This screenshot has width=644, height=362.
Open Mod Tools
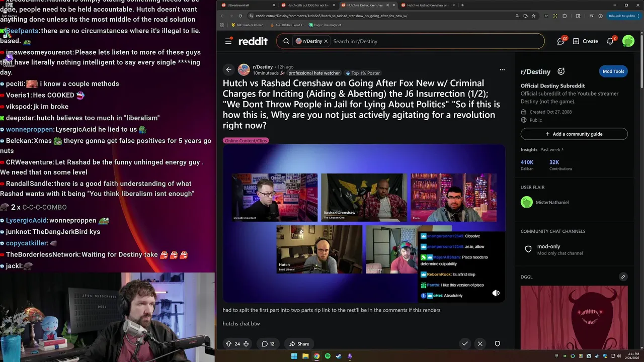613,71
